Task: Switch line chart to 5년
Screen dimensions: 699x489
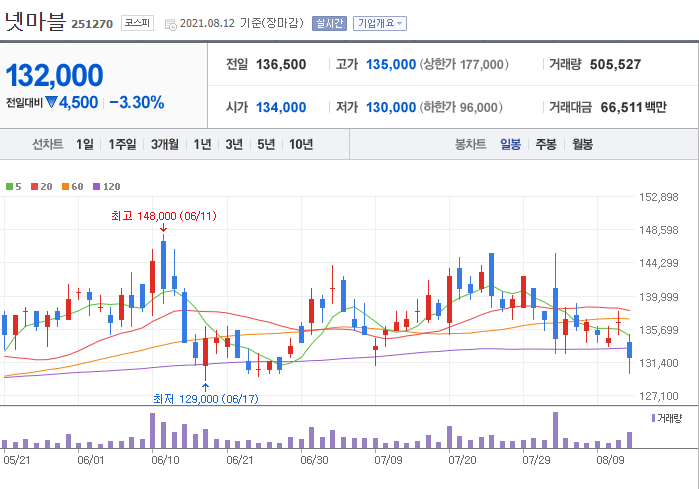Action: (266, 144)
